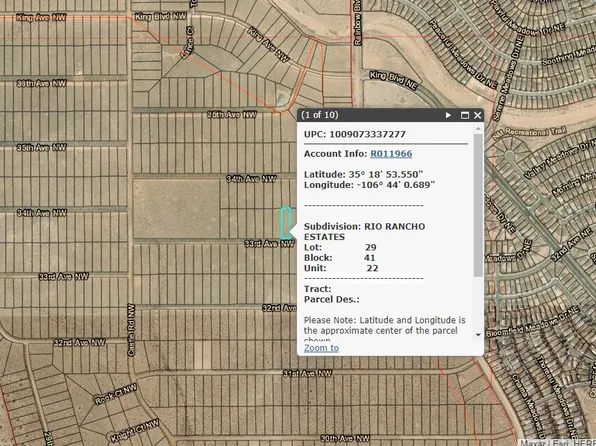The width and height of the screenshot is (596, 446).
Task: Click the Knight Ct NW street label
Action: [x=135, y=430]
